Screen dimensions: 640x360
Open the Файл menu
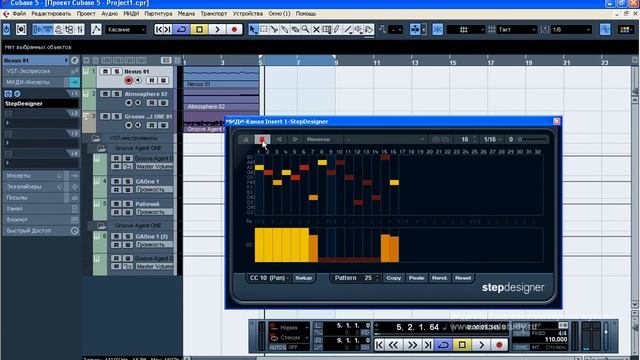coord(19,13)
